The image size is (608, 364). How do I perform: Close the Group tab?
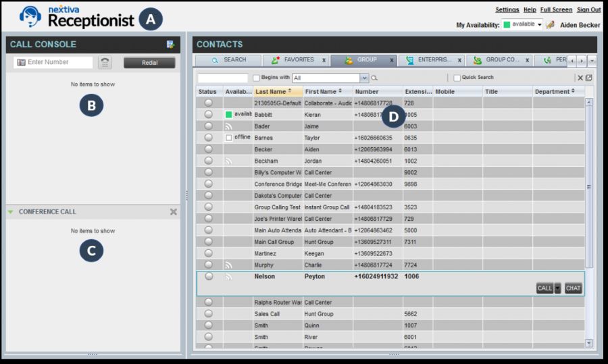(392, 60)
